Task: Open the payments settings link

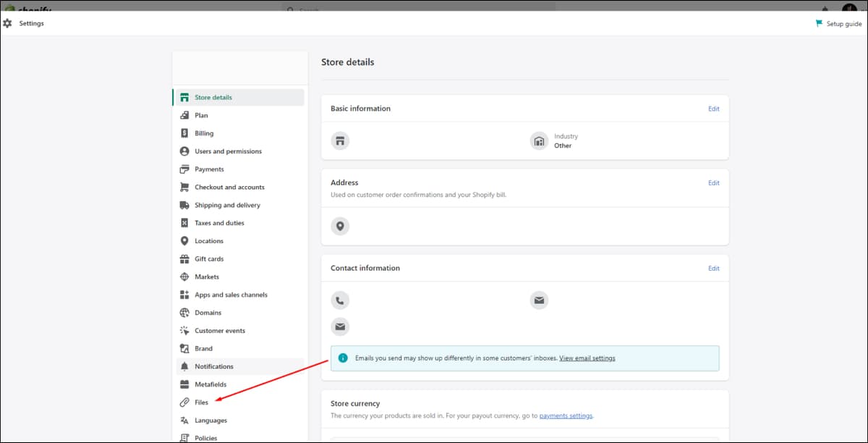Action: tap(566, 415)
